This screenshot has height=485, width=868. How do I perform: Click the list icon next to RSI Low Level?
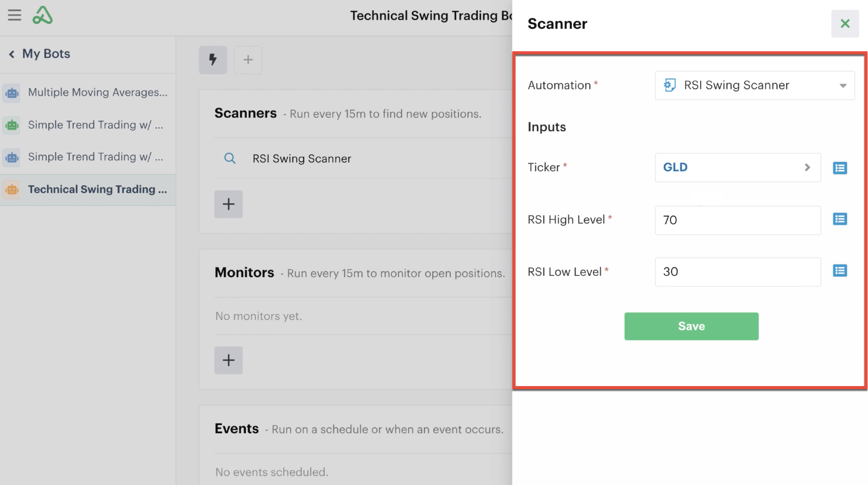click(840, 271)
